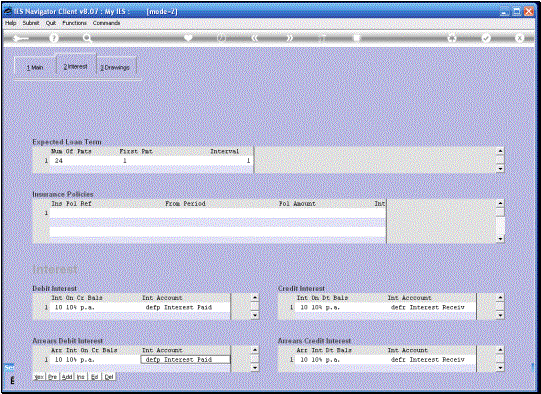Screen dimensions: 541x394
Task: Click the checkmark accept toolbar icon
Action: 486,38
